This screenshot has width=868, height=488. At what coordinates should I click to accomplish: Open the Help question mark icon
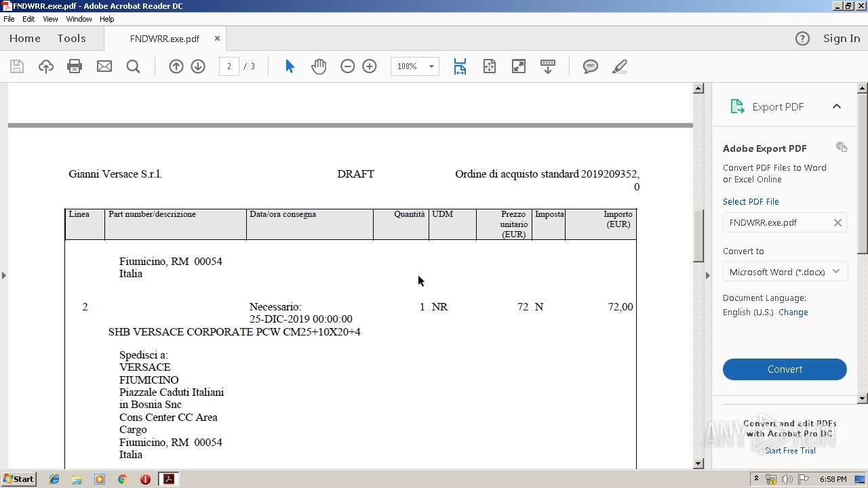coord(802,39)
